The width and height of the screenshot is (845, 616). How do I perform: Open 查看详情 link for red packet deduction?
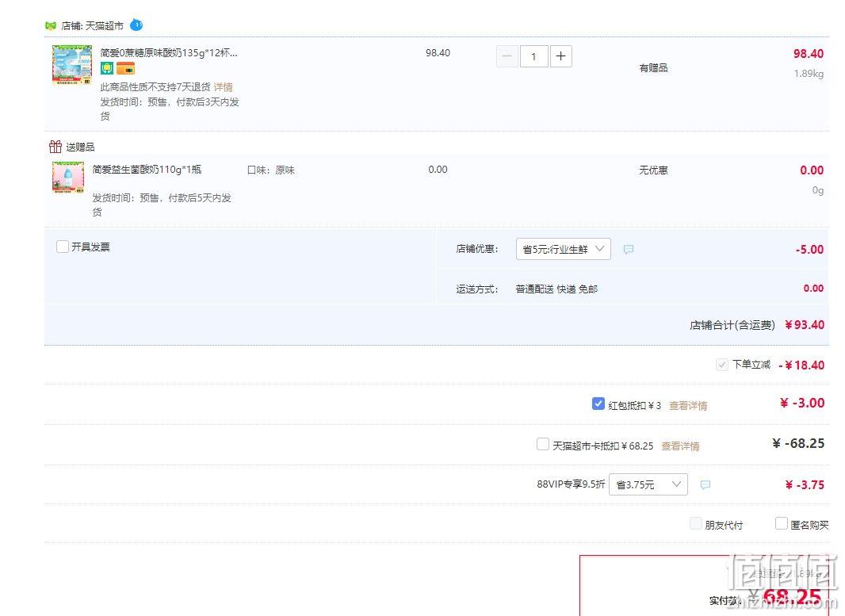pyautogui.click(x=688, y=405)
